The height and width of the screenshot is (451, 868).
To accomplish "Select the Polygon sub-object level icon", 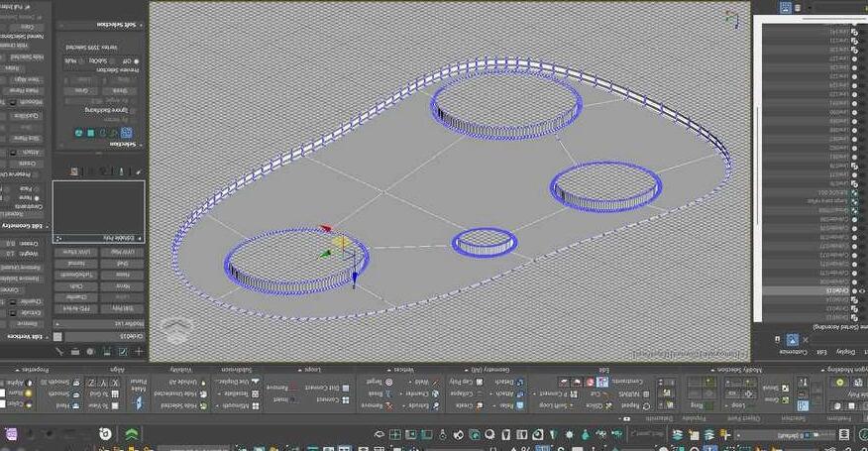I will point(90,133).
